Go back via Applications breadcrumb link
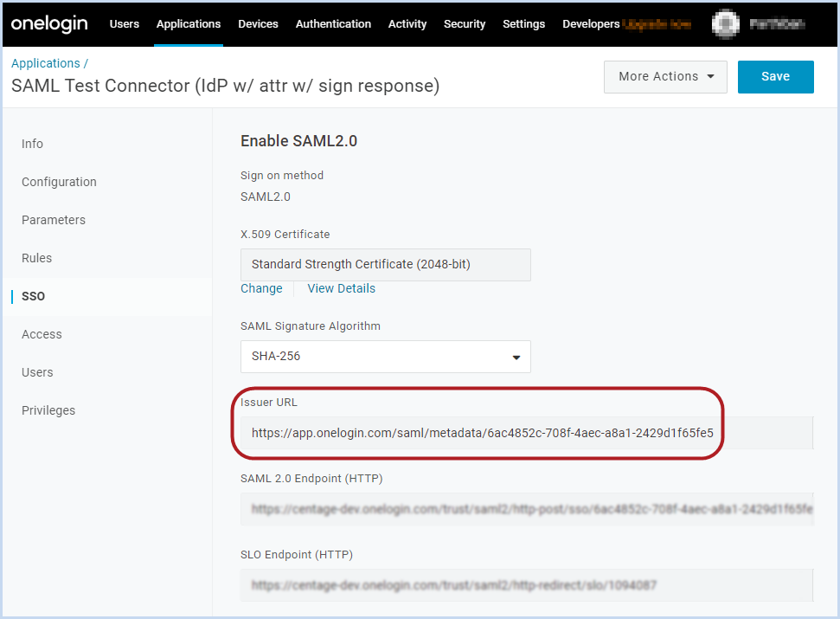The width and height of the screenshot is (840, 619). pos(46,63)
